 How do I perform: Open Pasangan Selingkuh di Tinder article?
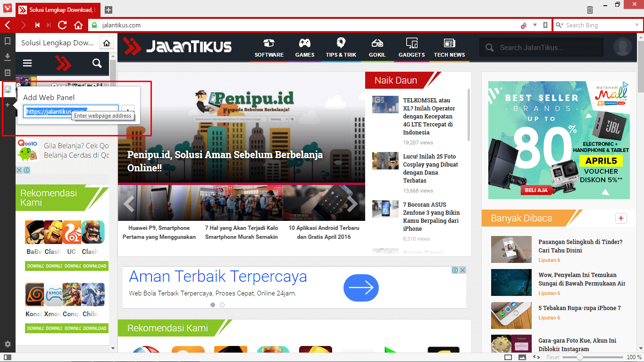pos(580,246)
